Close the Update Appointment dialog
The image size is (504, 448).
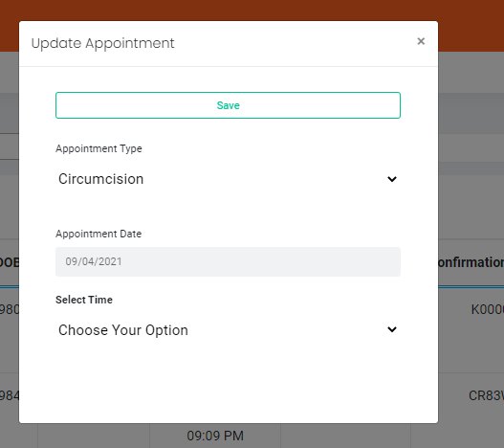[421, 41]
